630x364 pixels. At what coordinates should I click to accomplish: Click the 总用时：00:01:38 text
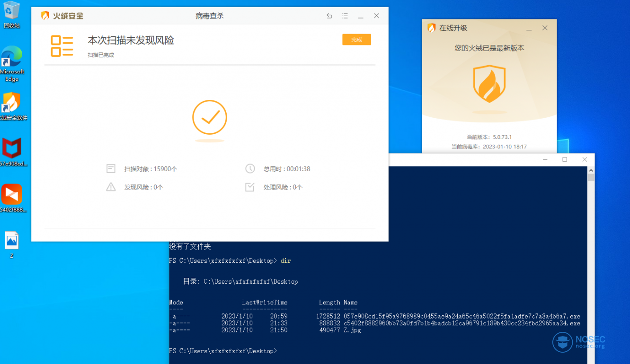coord(287,169)
